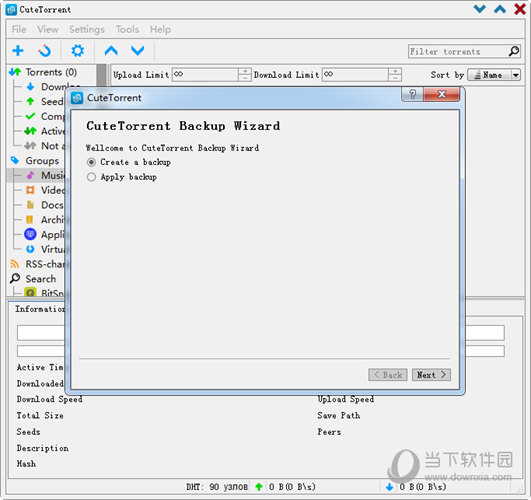Open the File menu
Viewport: 531px width, 500px height.
(19, 29)
